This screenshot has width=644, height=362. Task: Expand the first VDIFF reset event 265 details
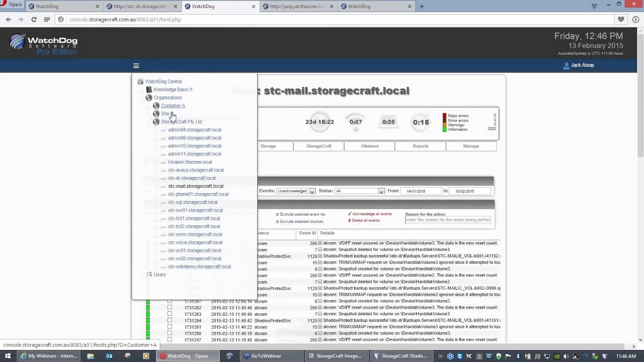[320, 243]
